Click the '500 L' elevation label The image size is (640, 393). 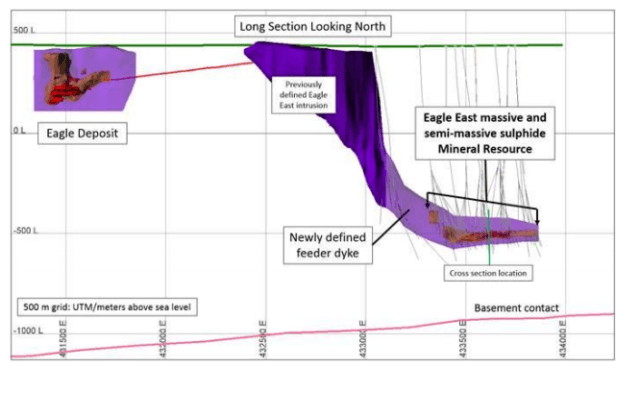tap(24, 30)
